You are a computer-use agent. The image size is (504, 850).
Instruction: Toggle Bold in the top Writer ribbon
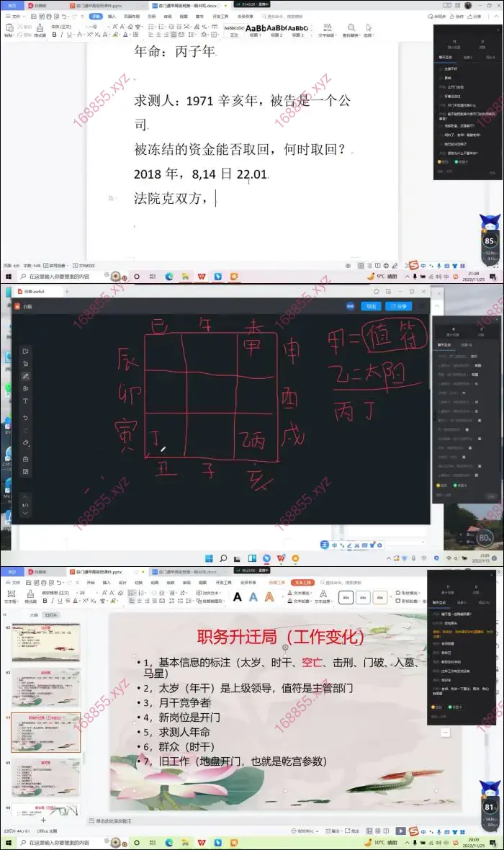(x=54, y=35)
